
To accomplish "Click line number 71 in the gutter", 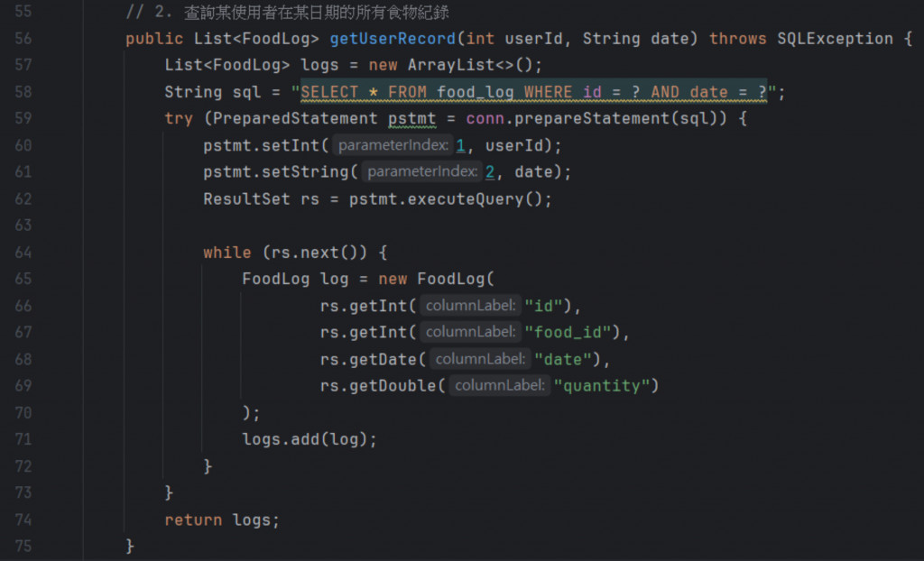I will (x=23, y=439).
